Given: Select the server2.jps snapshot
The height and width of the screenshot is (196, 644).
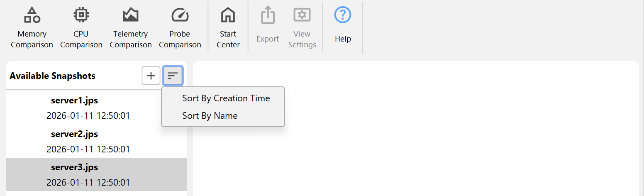Looking at the screenshot, I should click(74, 134).
